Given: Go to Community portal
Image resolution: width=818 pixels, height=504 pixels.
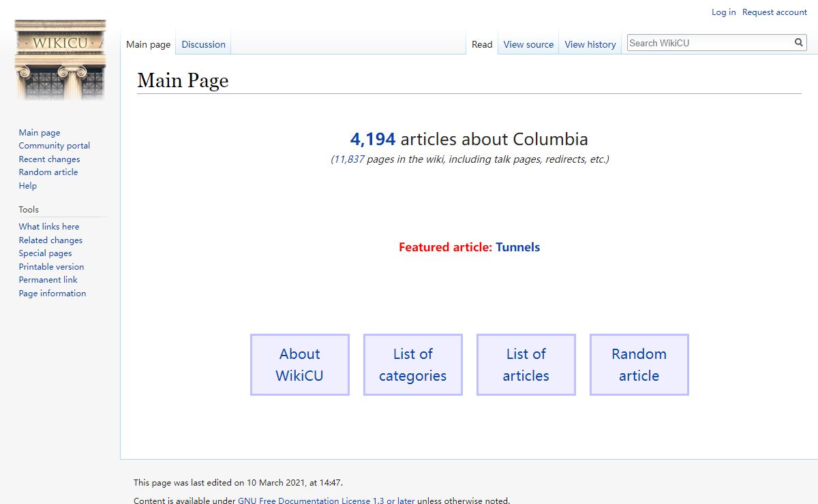Looking at the screenshot, I should (x=55, y=146).
